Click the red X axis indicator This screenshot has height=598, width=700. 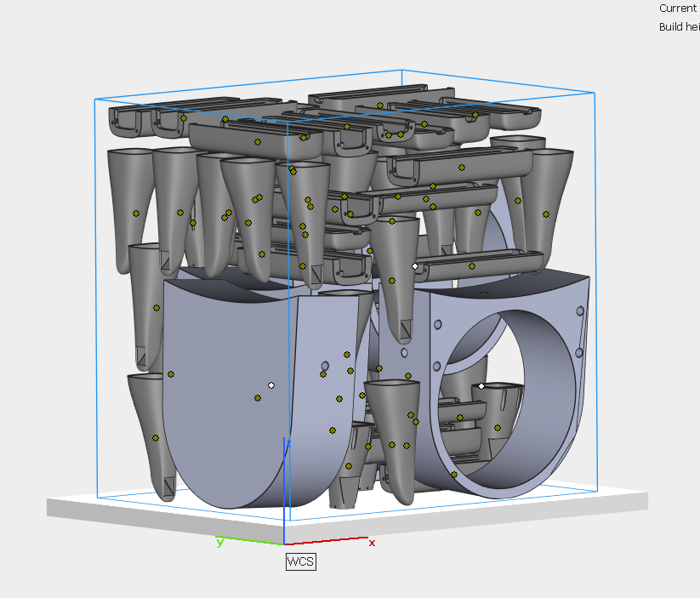371,540
